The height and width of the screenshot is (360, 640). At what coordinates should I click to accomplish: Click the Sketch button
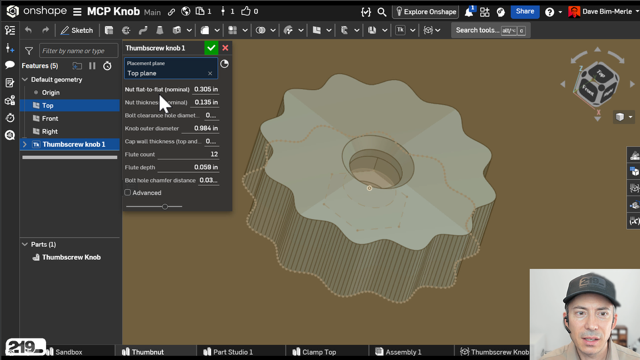tap(77, 30)
